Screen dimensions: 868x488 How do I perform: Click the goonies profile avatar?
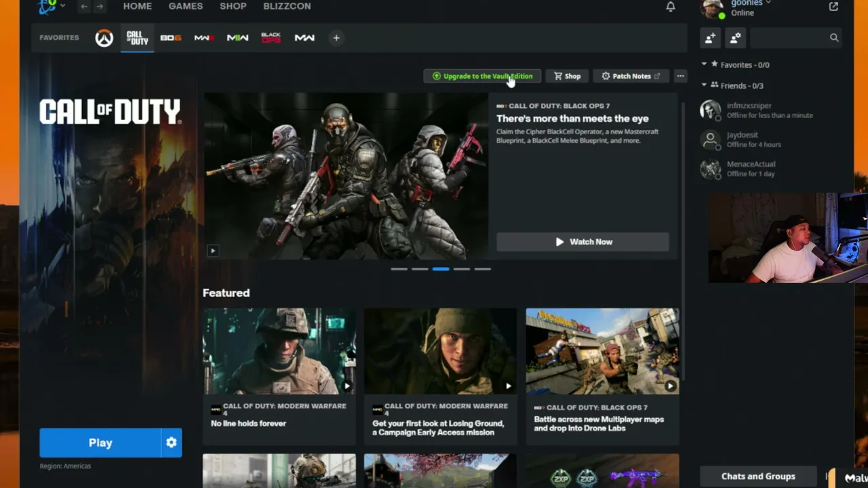(712, 8)
